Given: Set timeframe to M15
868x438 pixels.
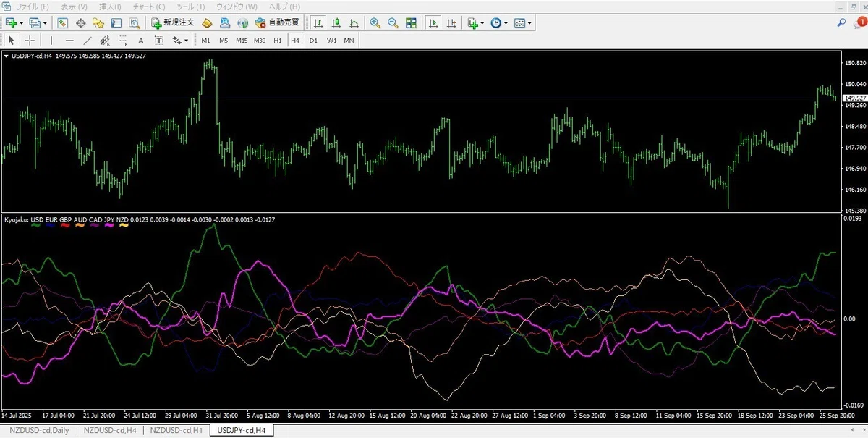Looking at the screenshot, I should 242,41.
